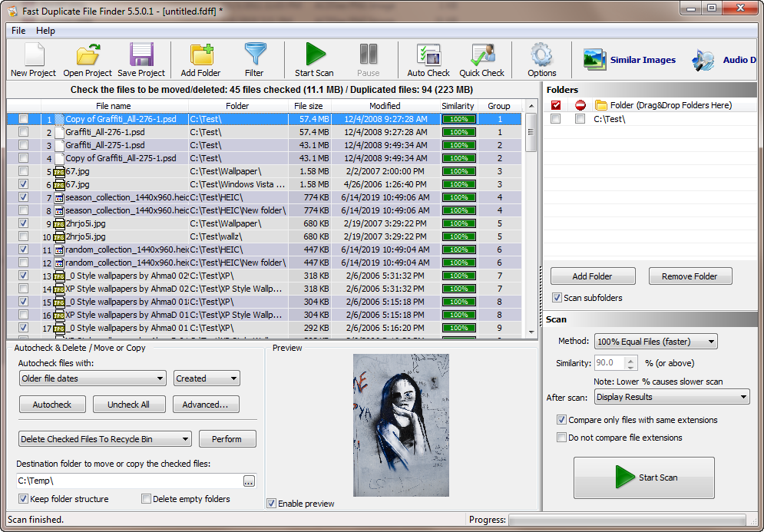This screenshot has width=764, height=532.
Task: Open the Filter funnel tool
Action: tap(254, 55)
